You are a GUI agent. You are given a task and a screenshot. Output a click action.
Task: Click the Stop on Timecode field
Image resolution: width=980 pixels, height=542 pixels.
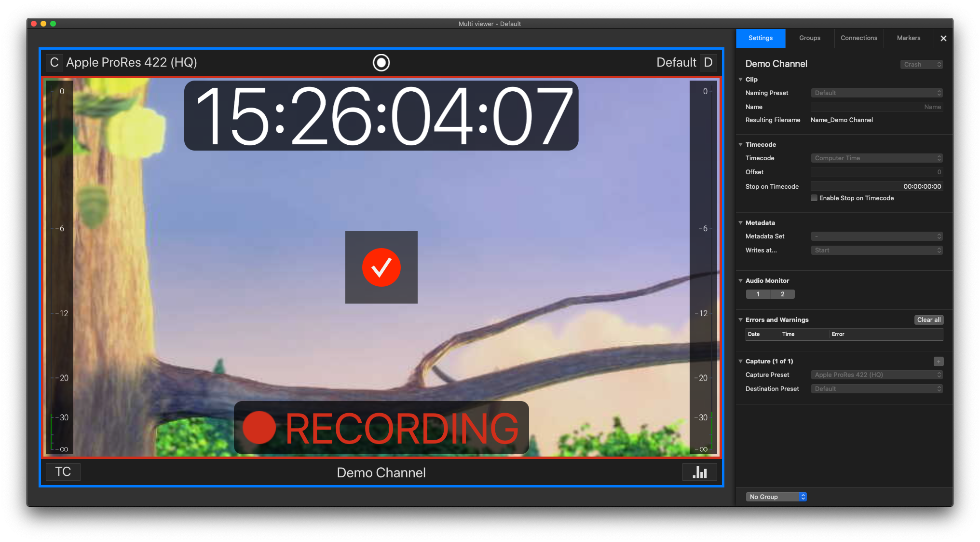click(x=877, y=186)
